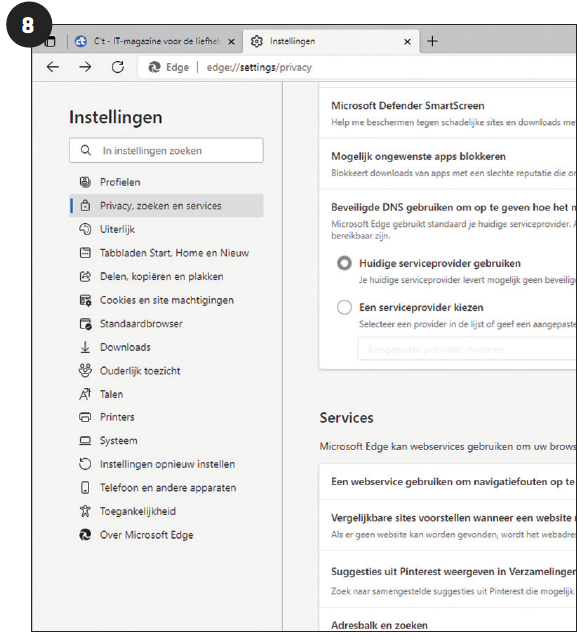
Task: Click 'Beveiligde DNS gebruiken' setting heading
Action: (454, 208)
